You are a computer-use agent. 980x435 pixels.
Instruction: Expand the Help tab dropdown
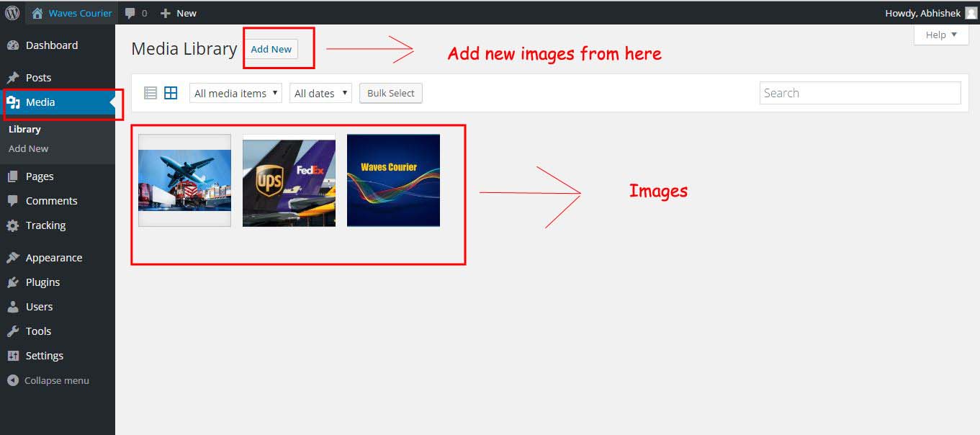pos(941,35)
